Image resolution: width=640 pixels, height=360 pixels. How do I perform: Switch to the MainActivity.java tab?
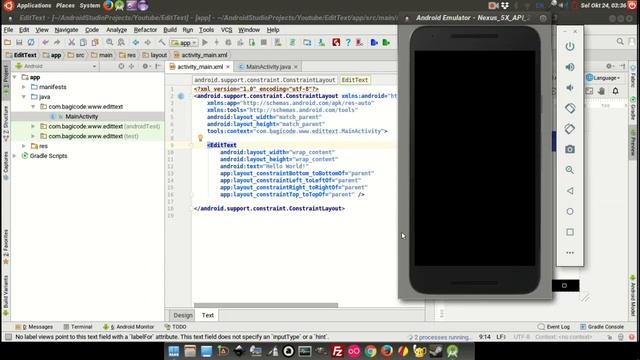tap(268, 67)
